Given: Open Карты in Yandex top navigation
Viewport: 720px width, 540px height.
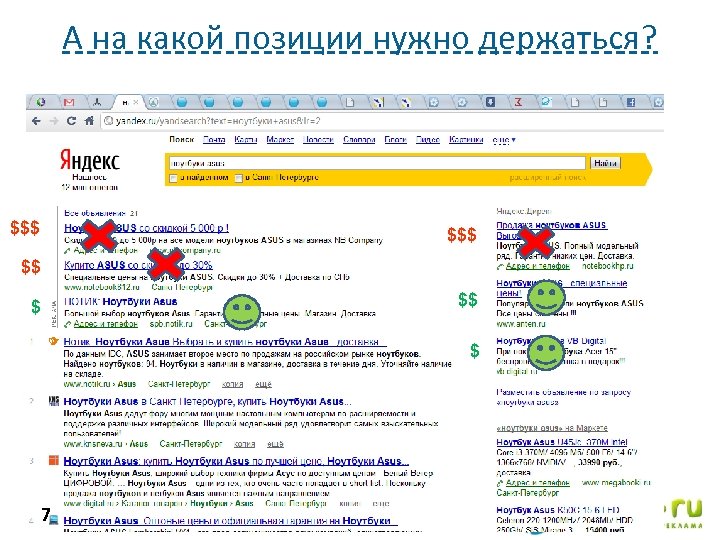Looking at the screenshot, I should 246,140.
